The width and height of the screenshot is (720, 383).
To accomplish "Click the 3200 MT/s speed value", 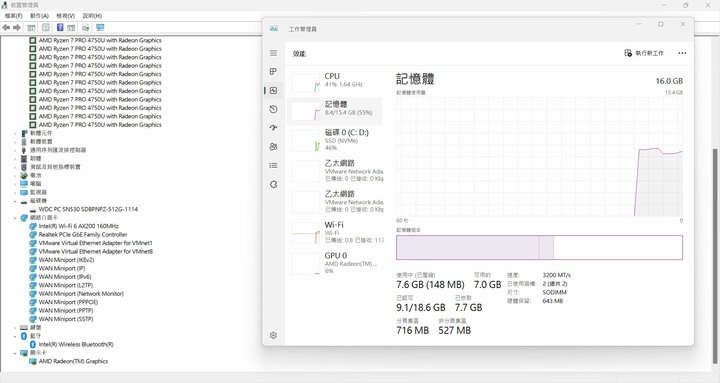I will tap(556, 275).
